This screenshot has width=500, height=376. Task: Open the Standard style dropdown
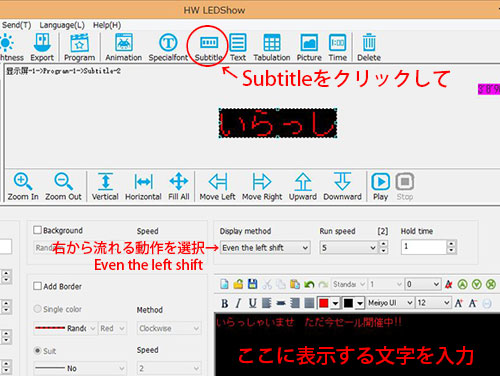click(x=349, y=284)
